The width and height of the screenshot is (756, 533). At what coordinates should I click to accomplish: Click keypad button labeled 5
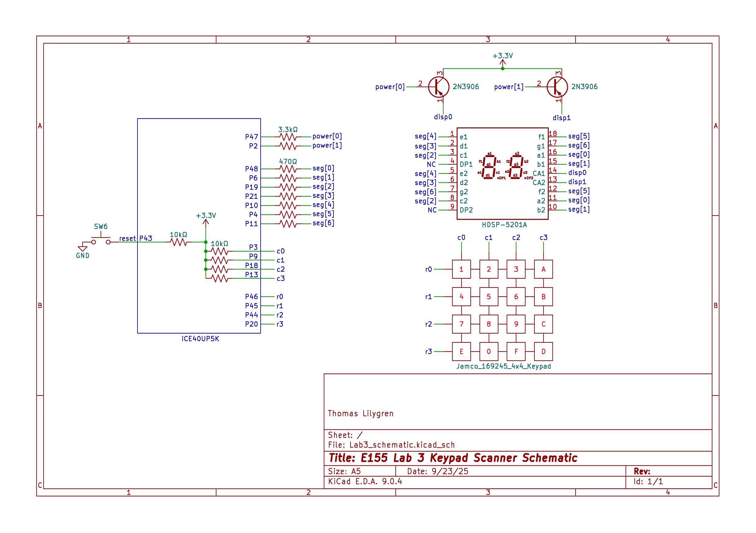point(489,296)
